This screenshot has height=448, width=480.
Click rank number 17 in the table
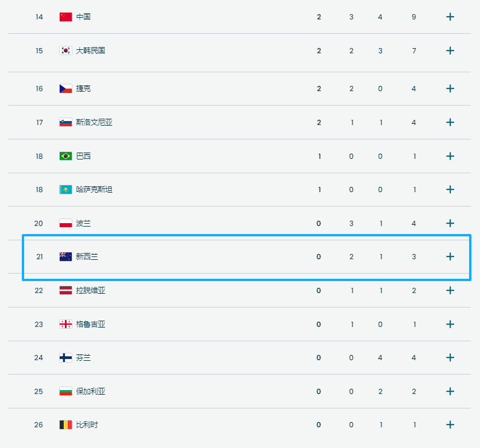(x=39, y=122)
